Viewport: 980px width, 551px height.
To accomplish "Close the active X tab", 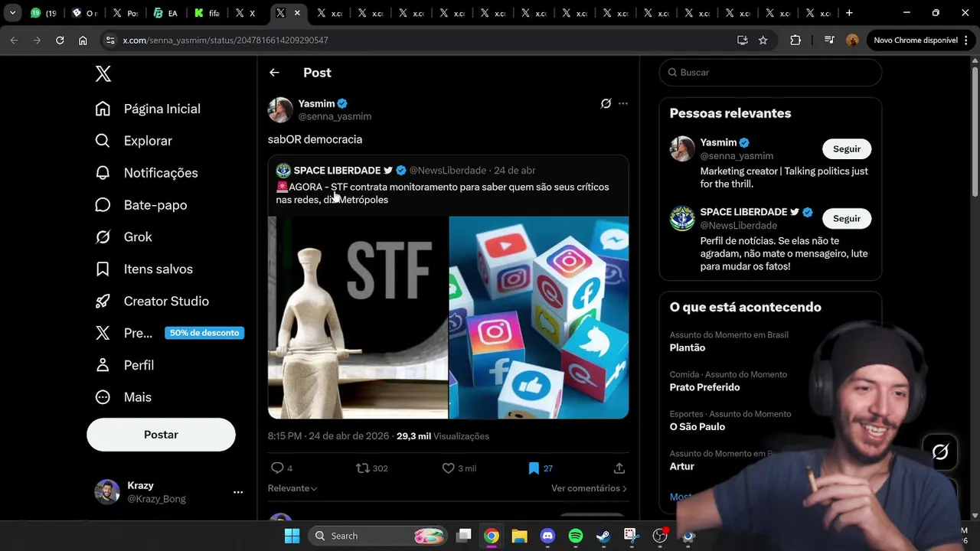I will click(297, 13).
